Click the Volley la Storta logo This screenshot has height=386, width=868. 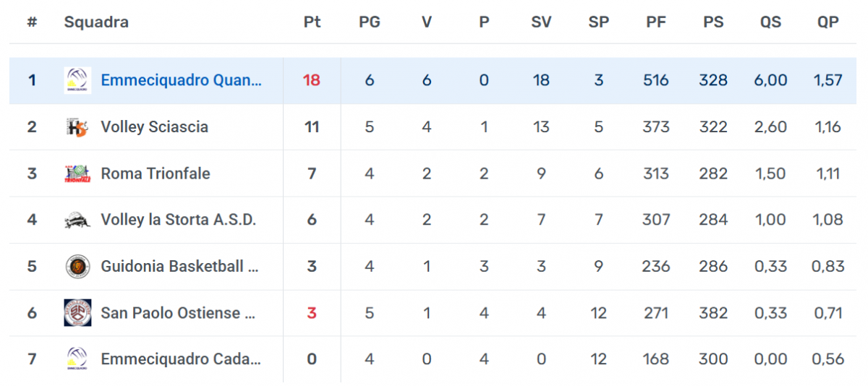pyautogui.click(x=77, y=220)
